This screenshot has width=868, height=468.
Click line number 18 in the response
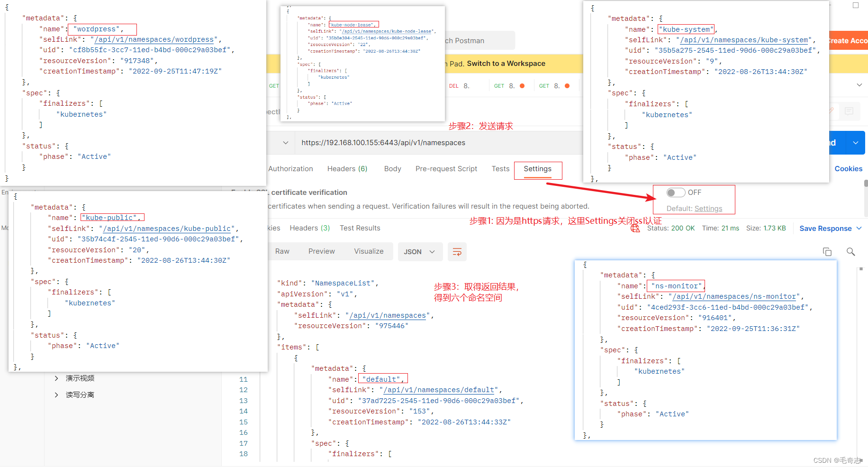click(243, 454)
